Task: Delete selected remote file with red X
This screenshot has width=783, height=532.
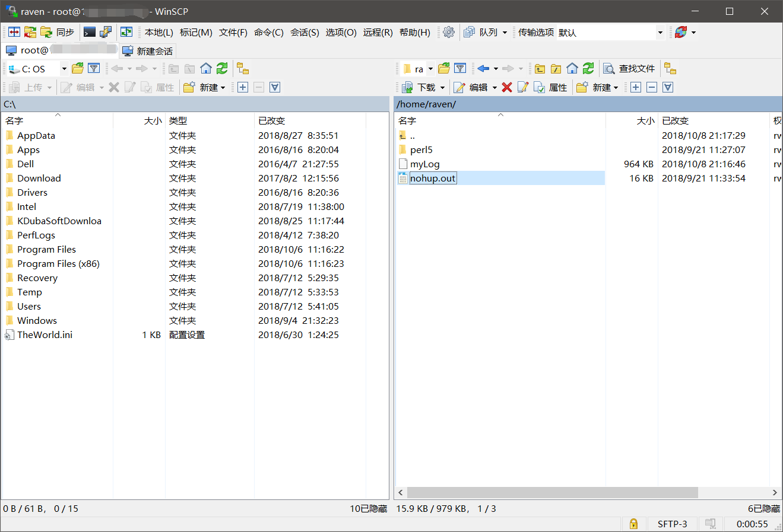Action: coord(507,87)
